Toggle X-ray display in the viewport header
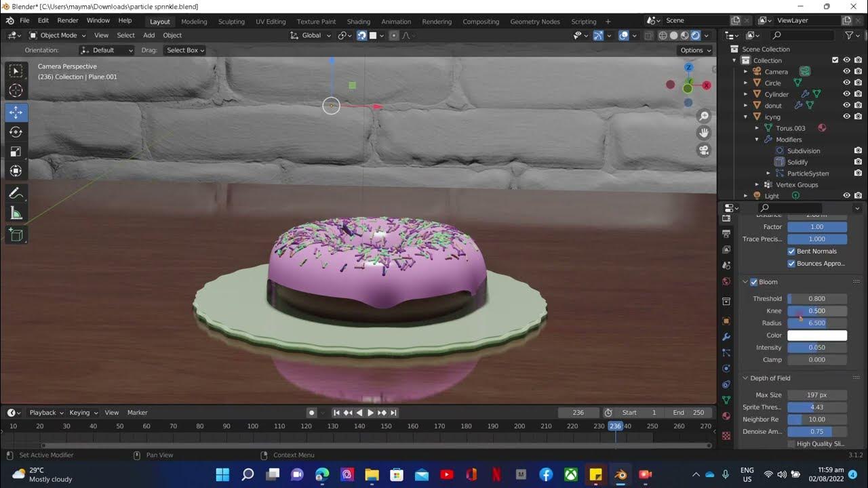868x488 pixels. [x=648, y=35]
